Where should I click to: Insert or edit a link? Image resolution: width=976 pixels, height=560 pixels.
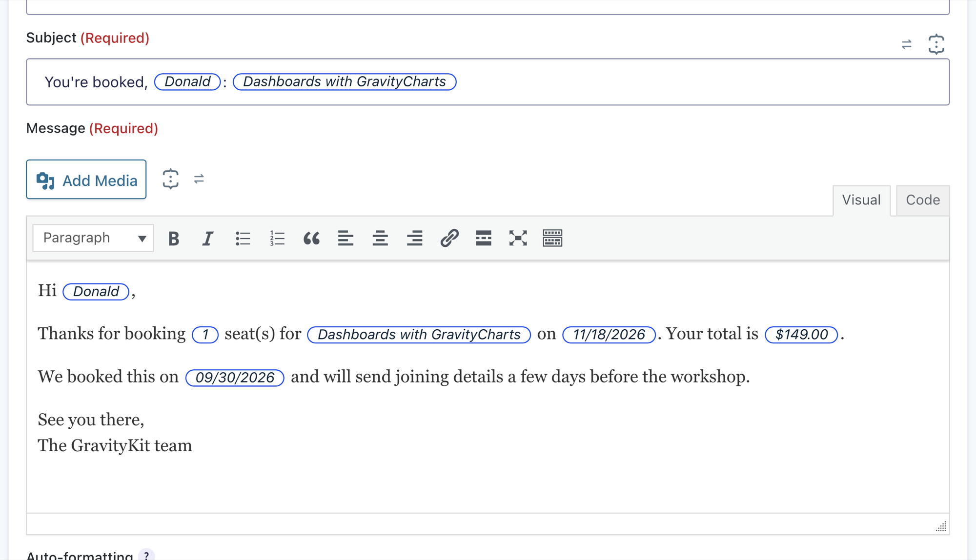(449, 238)
